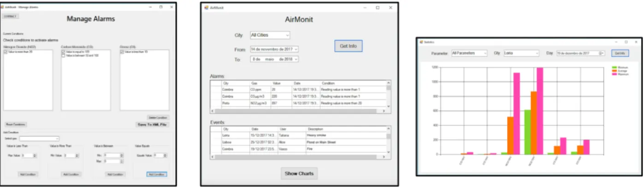
Task: Click the Events table horizontal scrollbar
Action: coord(298,158)
